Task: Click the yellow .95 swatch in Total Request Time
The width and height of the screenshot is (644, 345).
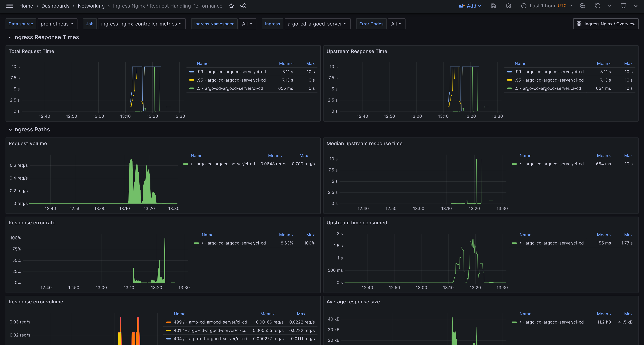Action: 192,80
